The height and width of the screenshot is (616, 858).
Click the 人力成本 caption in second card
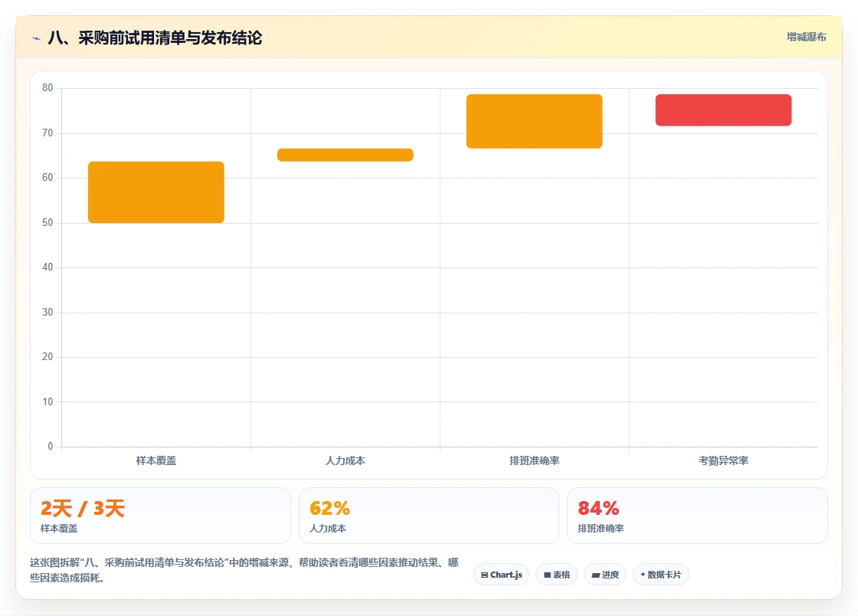[x=328, y=529]
